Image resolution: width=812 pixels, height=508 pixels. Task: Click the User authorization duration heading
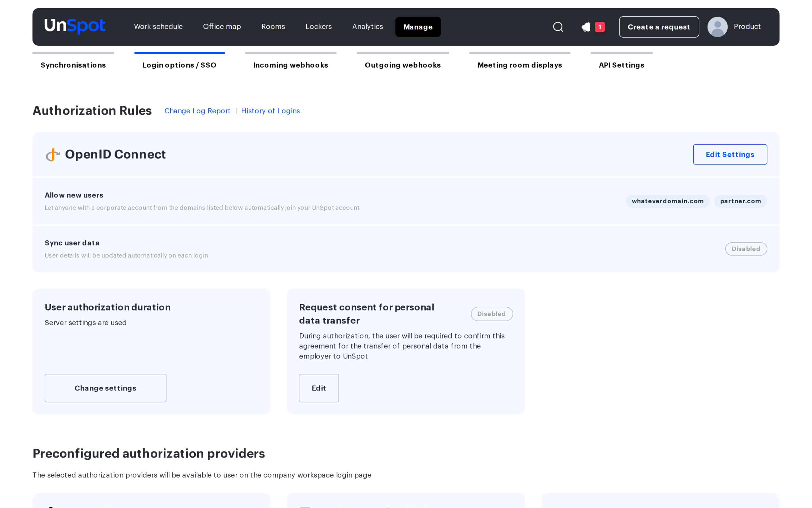[108, 307]
